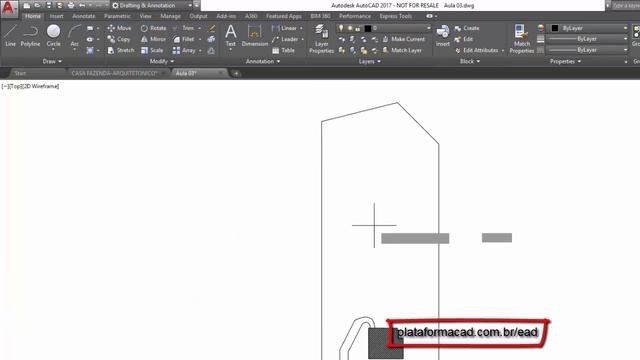Click Edit Attributes button
Screen dimensions: 640x360
[x=476, y=50]
